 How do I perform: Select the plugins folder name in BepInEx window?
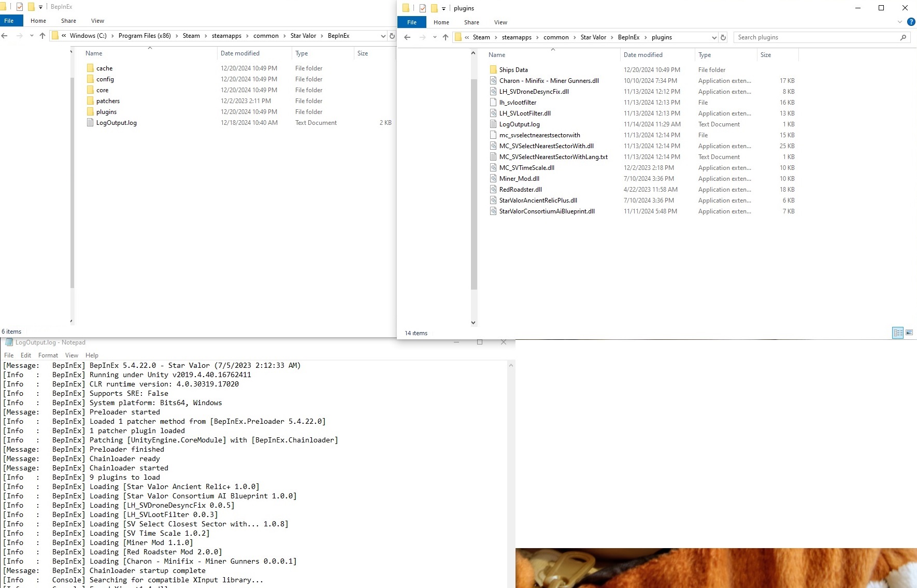(107, 112)
